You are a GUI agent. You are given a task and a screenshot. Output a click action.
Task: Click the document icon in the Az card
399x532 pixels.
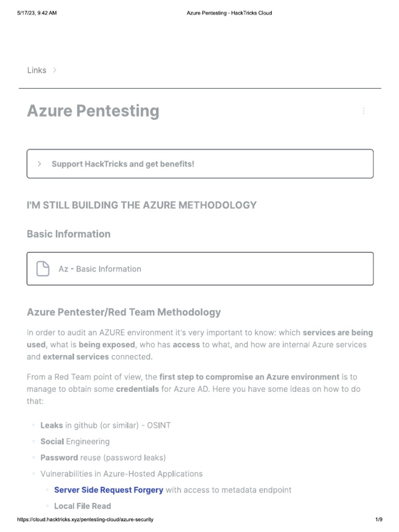(x=43, y=269)
